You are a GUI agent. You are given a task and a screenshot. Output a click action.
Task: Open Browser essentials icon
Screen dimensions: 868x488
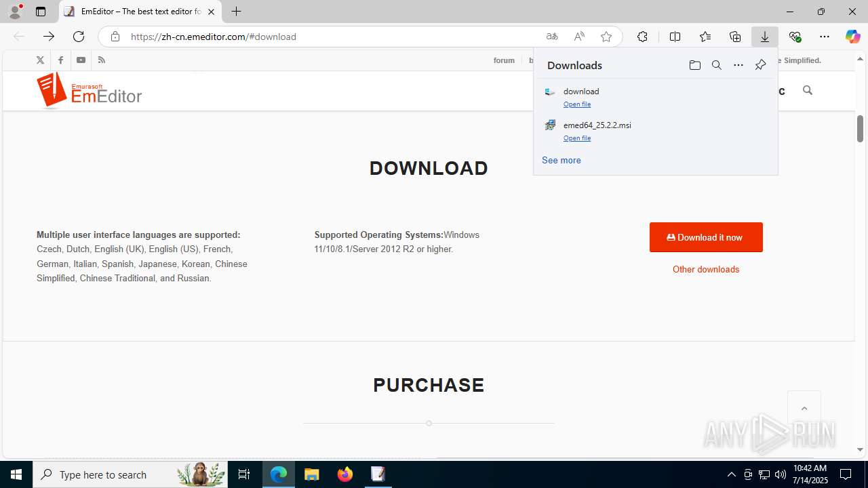[795, 37]
